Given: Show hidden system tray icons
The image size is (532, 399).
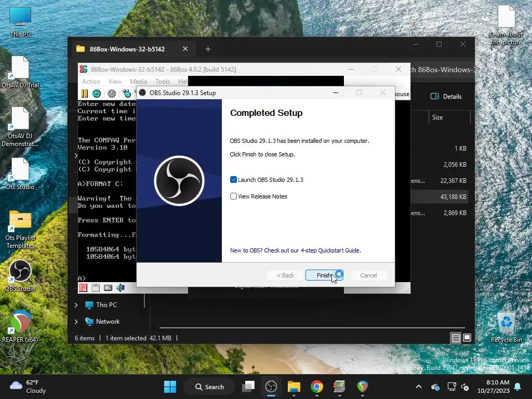Looking at the screenshot, I should click(x=419, y=387).
